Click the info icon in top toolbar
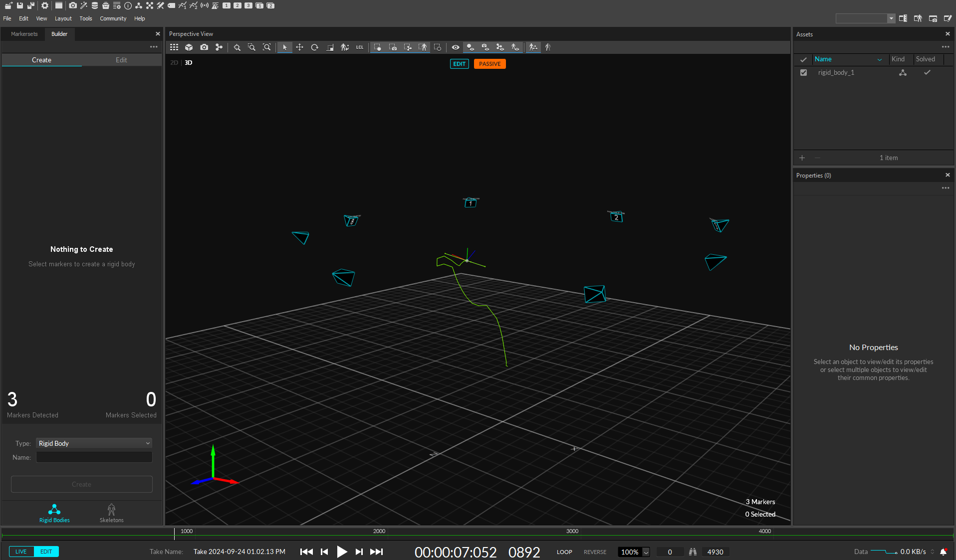956x560 pixels. tap(128, 5)
